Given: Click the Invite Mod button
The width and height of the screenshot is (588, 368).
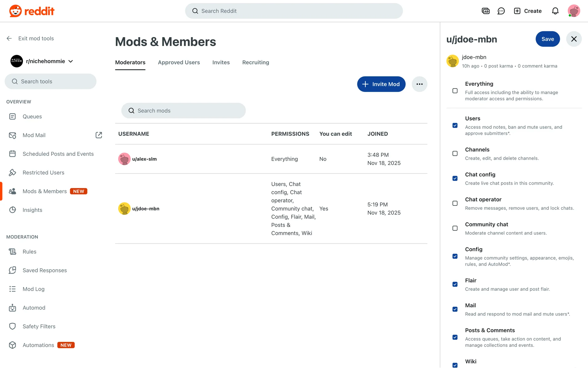Looking at the screenshot, I should pyautogui.click(x=381, y=84).
